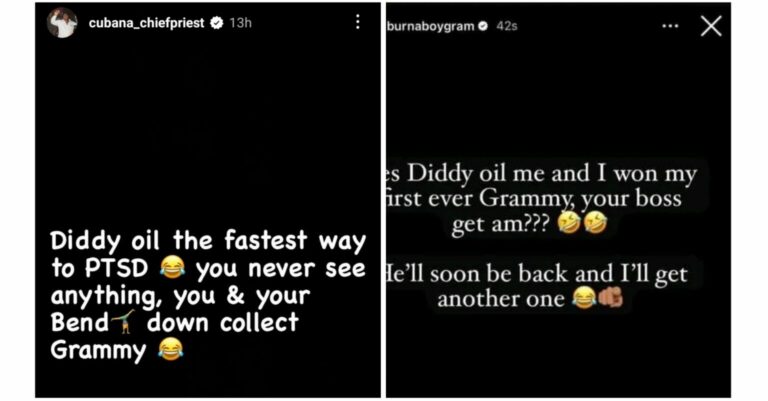The image size is (768, 401).
Task: Click the cartwheel emoji after Bend
Action: pos(123,321)
